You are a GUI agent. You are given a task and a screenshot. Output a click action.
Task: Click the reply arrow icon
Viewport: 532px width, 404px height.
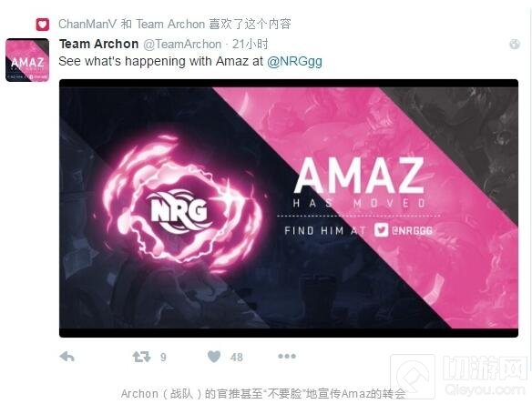point(66,357)
